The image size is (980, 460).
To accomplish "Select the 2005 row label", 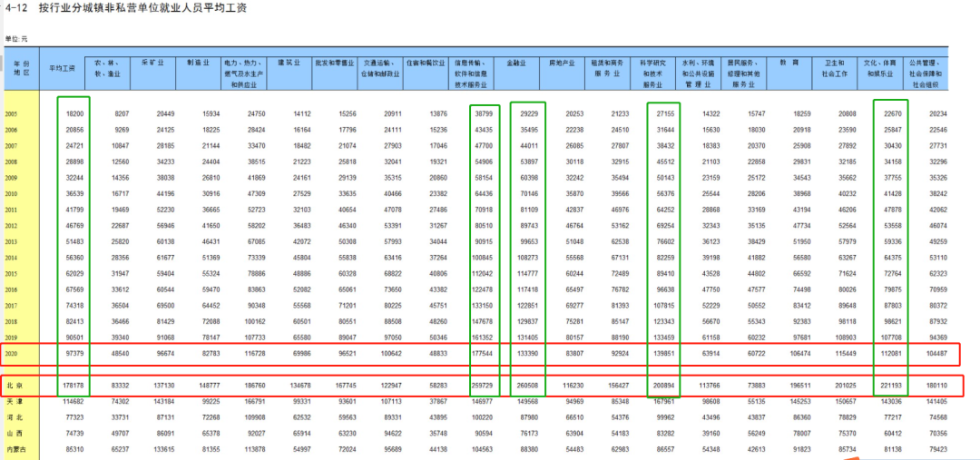I will (12, 113).
